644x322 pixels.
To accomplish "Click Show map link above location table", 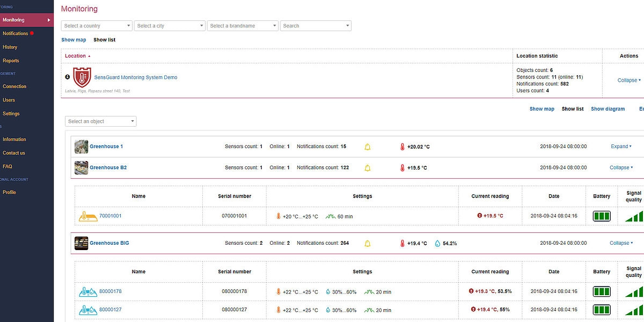I will [74, 40].
